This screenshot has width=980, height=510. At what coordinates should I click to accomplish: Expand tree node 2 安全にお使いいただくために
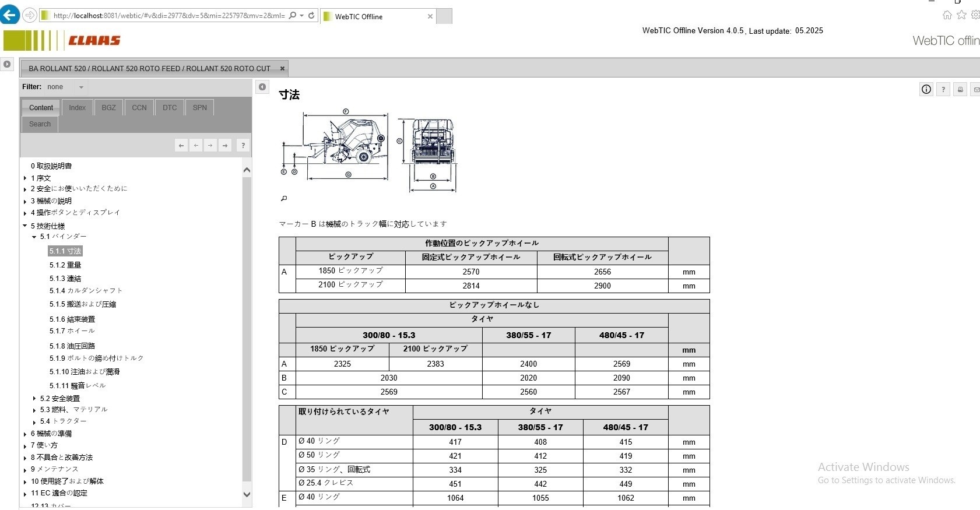click(25, 189)
